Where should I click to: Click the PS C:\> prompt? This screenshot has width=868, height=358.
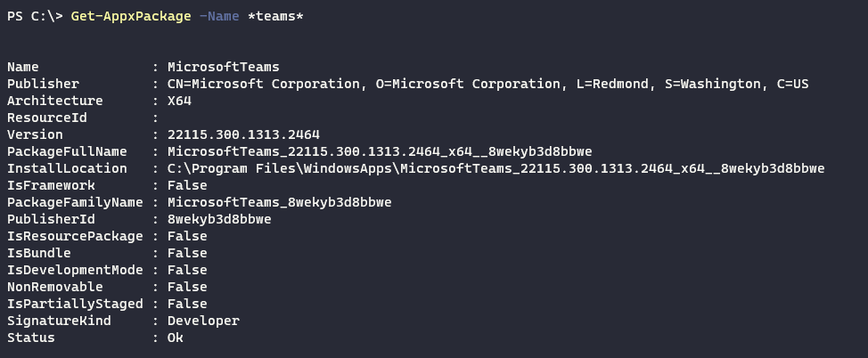[35, 17]
